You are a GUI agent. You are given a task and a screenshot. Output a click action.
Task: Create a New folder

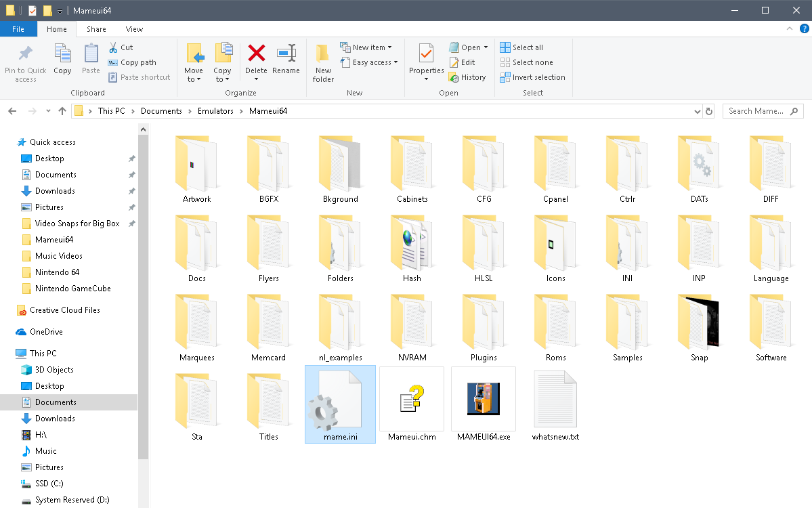pyautogui.click(x=323, y=63)
